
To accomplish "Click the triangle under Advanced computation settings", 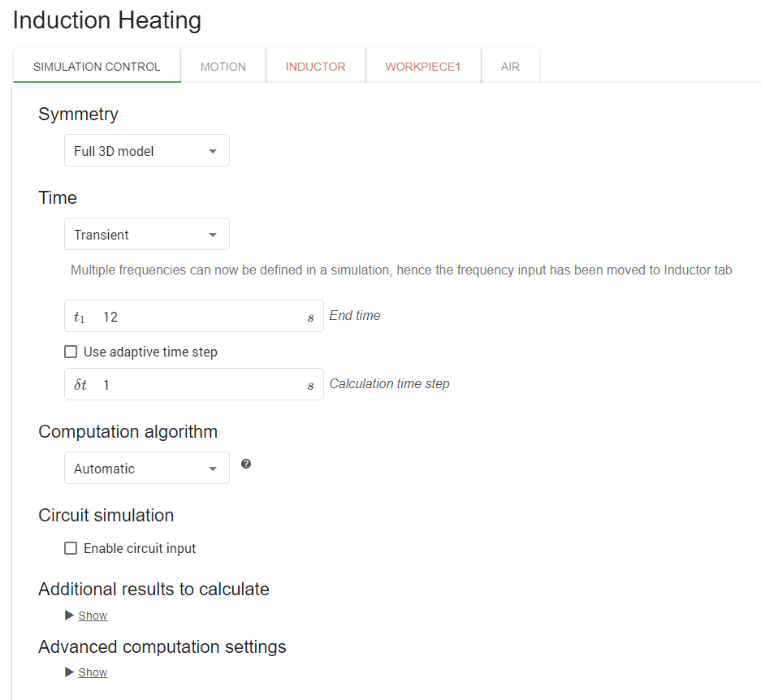I will (69, 672).
